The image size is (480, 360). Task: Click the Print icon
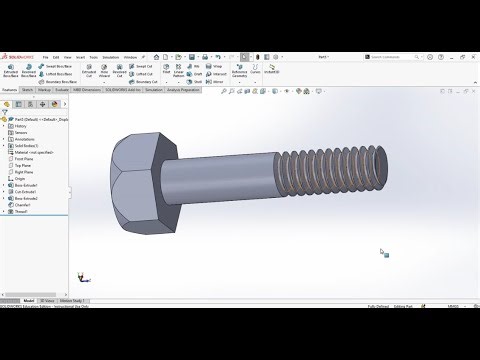click(205, 57)
